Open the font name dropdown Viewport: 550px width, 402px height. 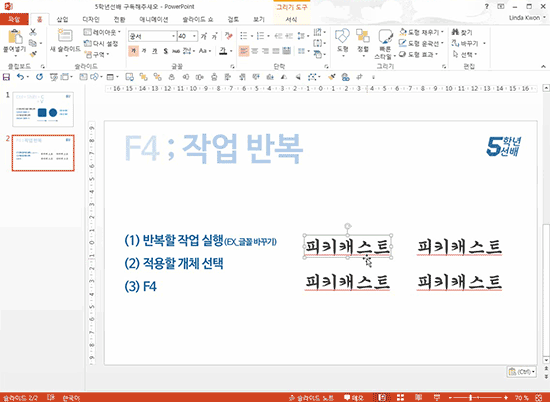[173, 36]
